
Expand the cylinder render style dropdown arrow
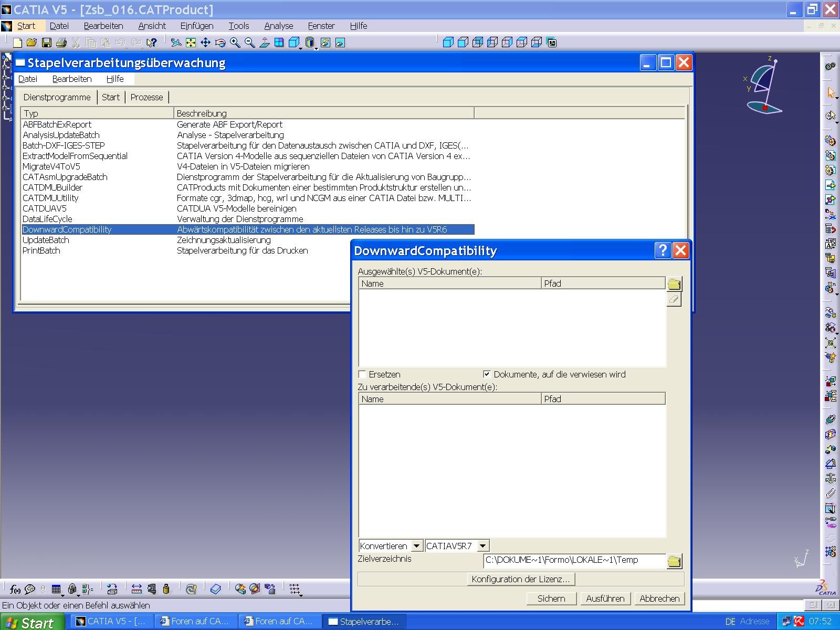pos(316,48)
